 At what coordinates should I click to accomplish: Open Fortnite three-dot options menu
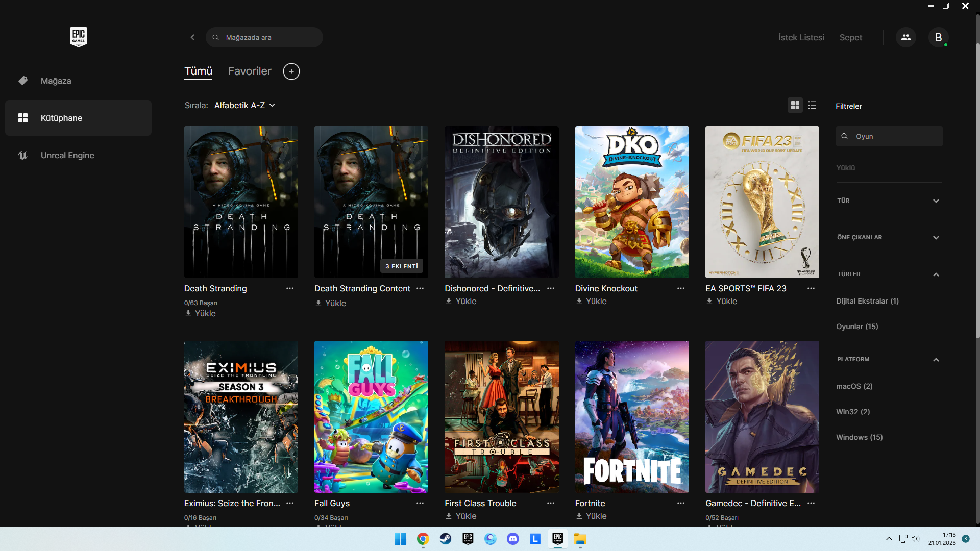[x=680, y=503]
